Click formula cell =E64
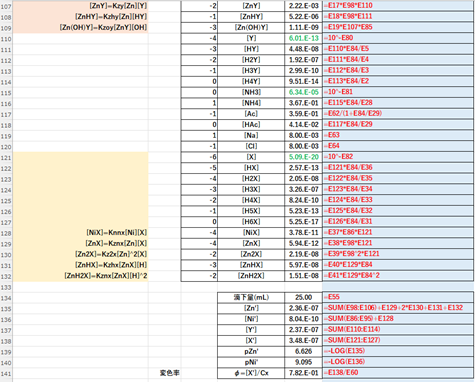Viewport: 475px width, 382px height. 398,146
